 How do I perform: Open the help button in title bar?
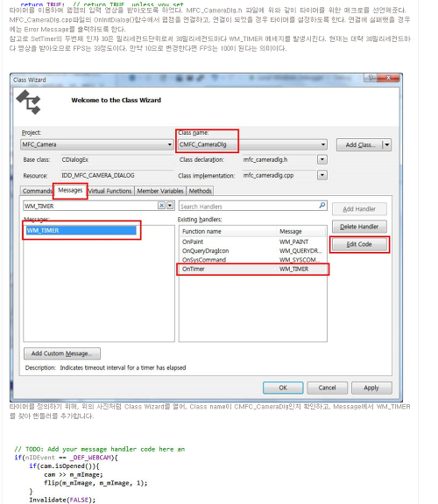[x=371, y=78]
